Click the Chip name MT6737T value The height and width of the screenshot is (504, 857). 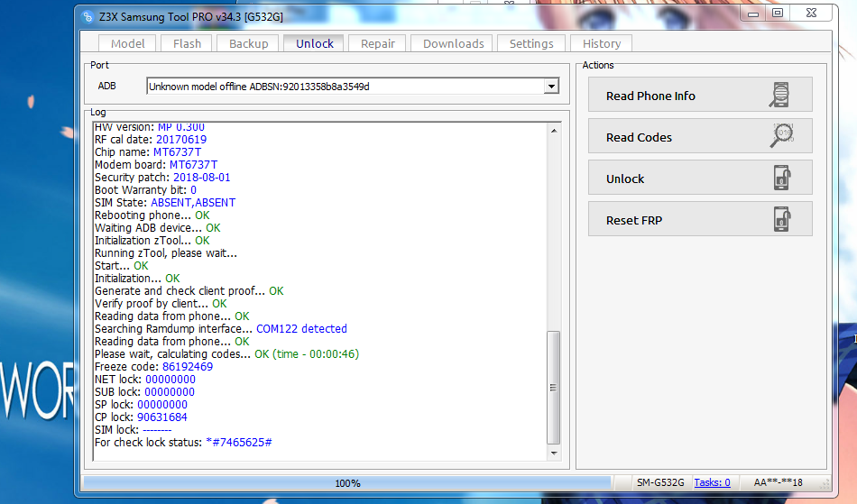177,151
